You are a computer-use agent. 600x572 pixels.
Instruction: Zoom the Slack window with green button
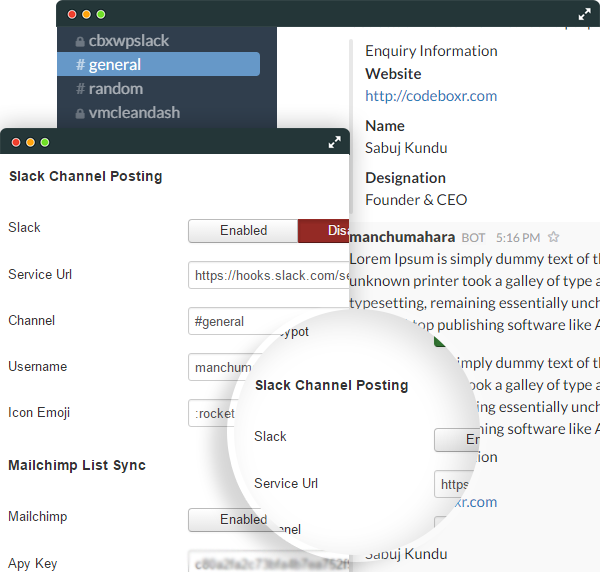tap(101, 15)
